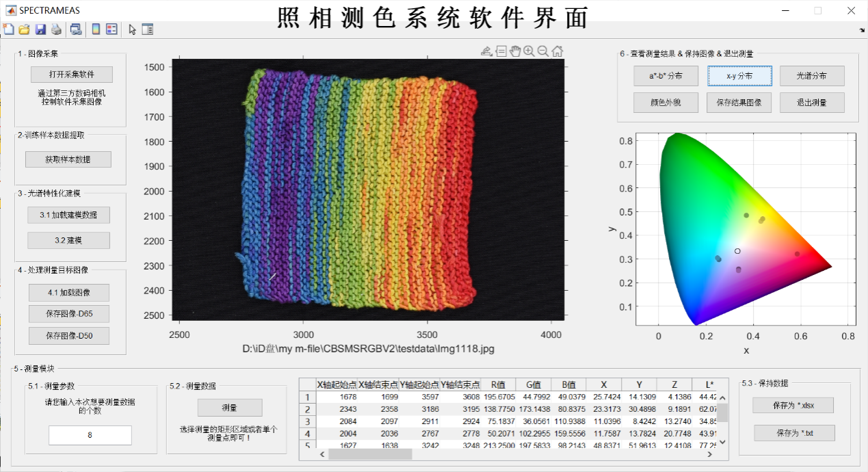The image size is (868, 472).
Task: Click the Link Plot toolbar icon
Action: click(x=76, y=29)
